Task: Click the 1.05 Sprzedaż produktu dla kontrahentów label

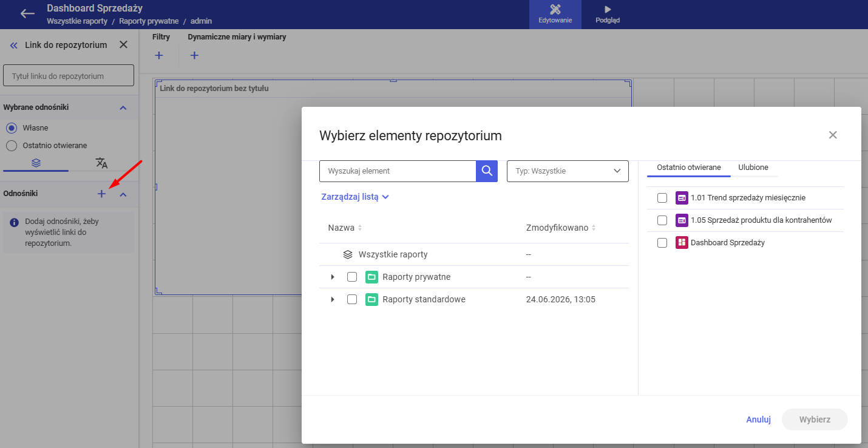Action: tap(761, 220)
